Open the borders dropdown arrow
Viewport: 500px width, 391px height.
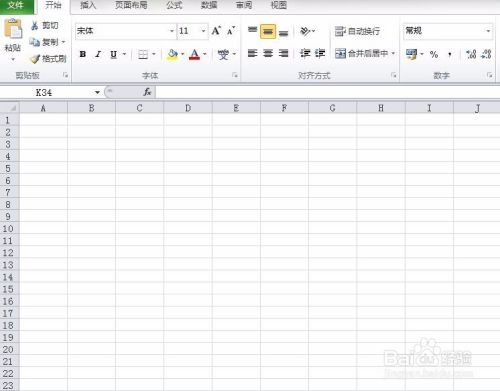click(x=154, y=54)
